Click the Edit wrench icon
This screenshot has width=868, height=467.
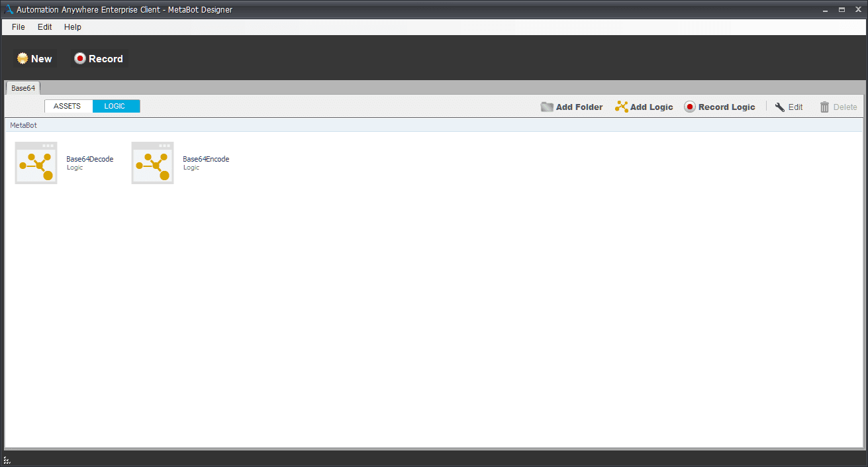tap(780, 107)
